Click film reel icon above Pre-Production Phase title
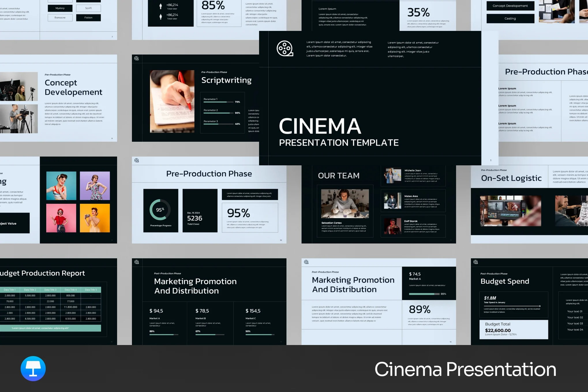Image resolution: width=588 pixels, height=392 pixels. pos(136,160)
